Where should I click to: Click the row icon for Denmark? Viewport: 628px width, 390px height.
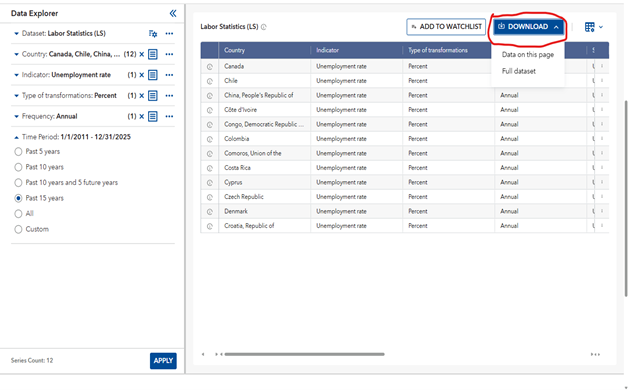click(209, 212)
